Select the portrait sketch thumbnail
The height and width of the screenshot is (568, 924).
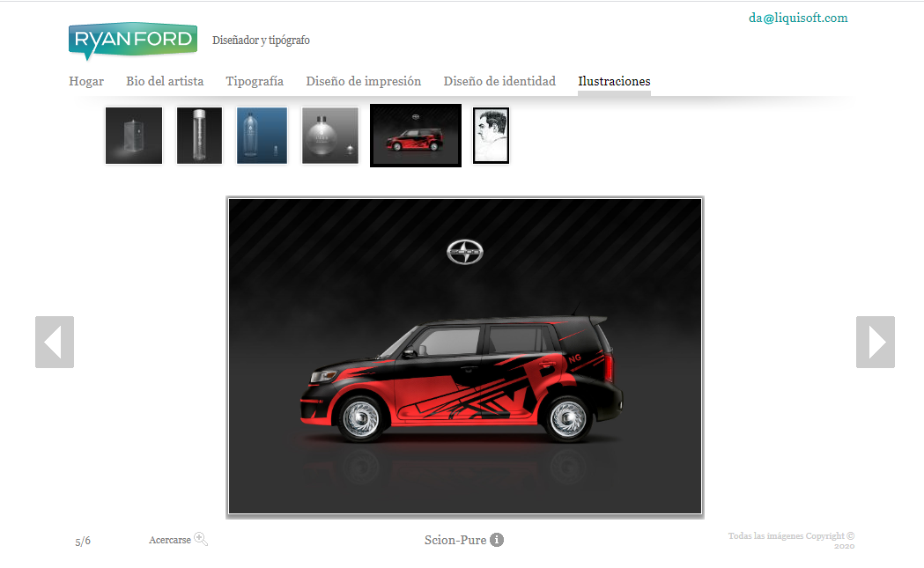coord(491,136)
